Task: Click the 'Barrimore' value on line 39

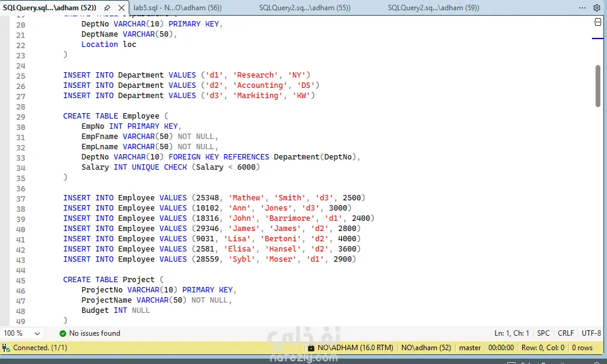Action: click(x=290, y=218)
